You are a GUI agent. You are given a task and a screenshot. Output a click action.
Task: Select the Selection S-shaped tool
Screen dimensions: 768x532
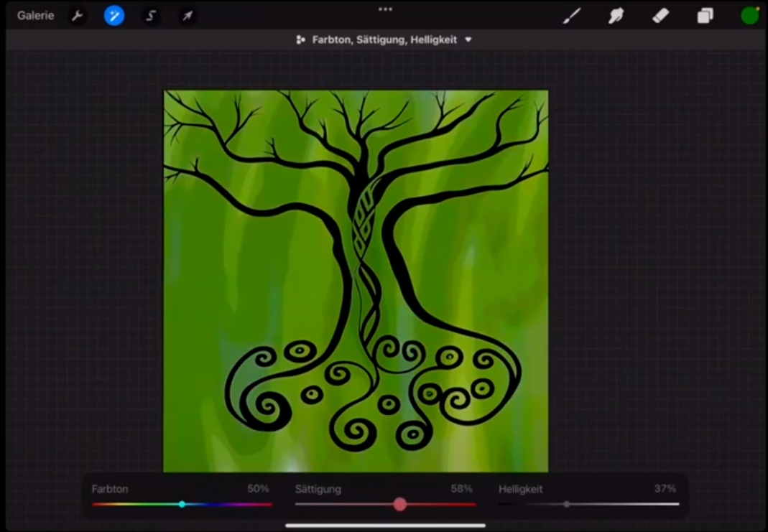click(x=151, y=16)
